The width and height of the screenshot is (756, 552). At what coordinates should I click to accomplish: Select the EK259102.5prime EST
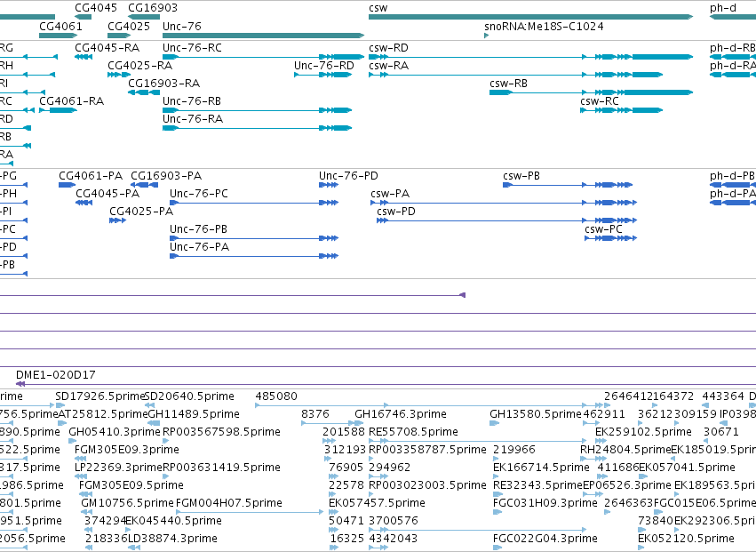tap(601, 441)
